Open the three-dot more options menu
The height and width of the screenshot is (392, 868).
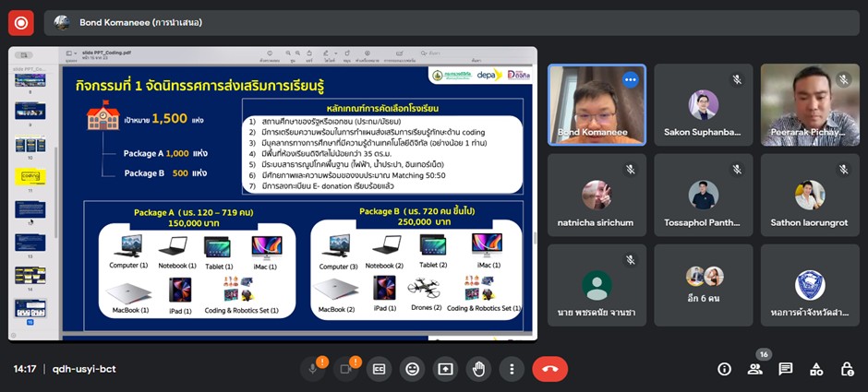click(x=511, y=369)
